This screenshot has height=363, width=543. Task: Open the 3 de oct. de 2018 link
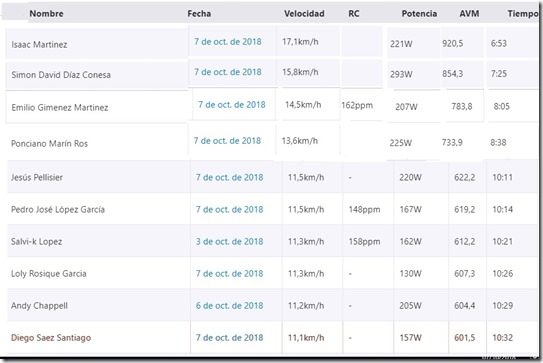(x=229, y=242)
